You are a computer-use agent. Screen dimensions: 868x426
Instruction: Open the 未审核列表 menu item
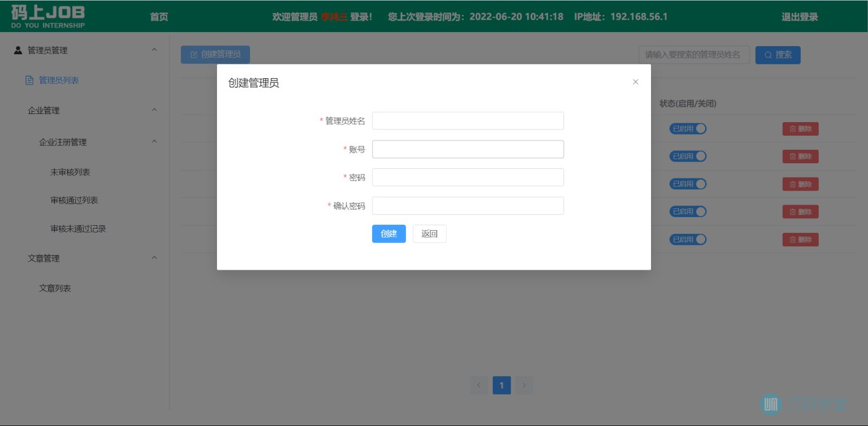(x=70, y=172)
